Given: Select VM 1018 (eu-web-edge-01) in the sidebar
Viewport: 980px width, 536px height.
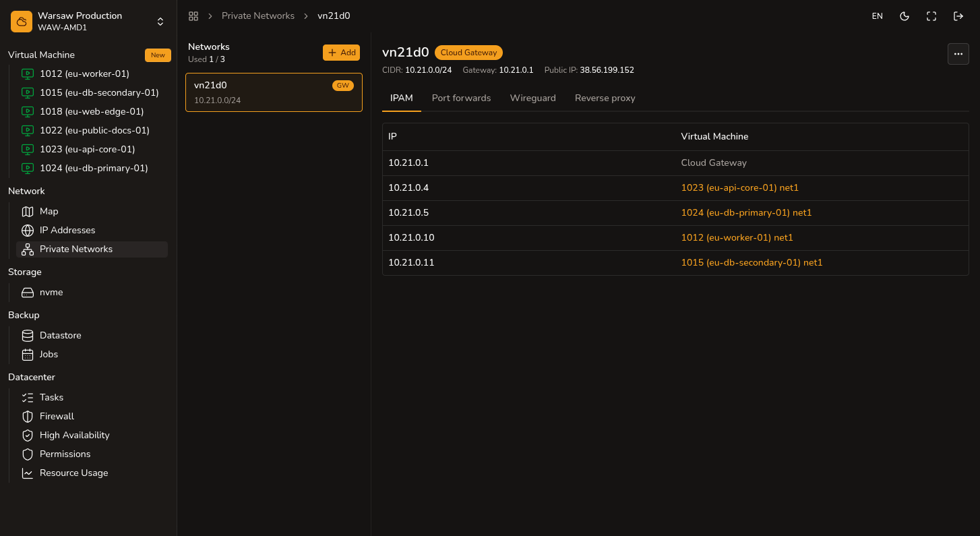Looking at the screenshot, I should point(92,111).
